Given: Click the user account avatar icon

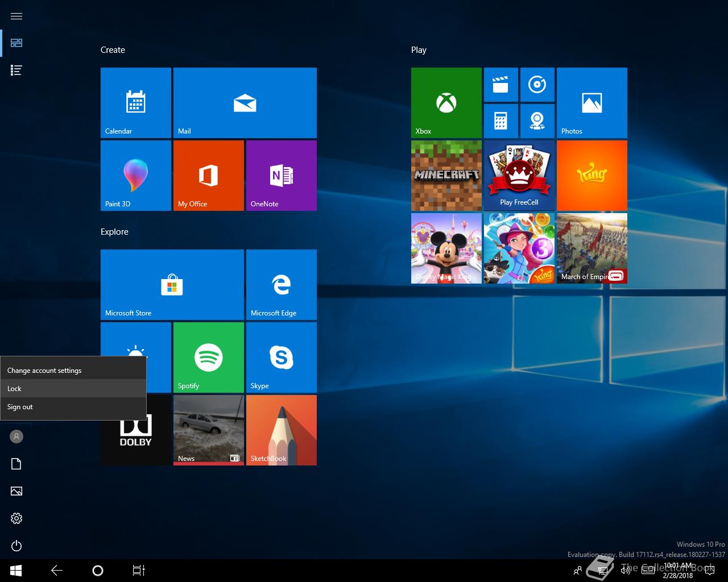Looking at the screenshot, I should tap(16, 436).
